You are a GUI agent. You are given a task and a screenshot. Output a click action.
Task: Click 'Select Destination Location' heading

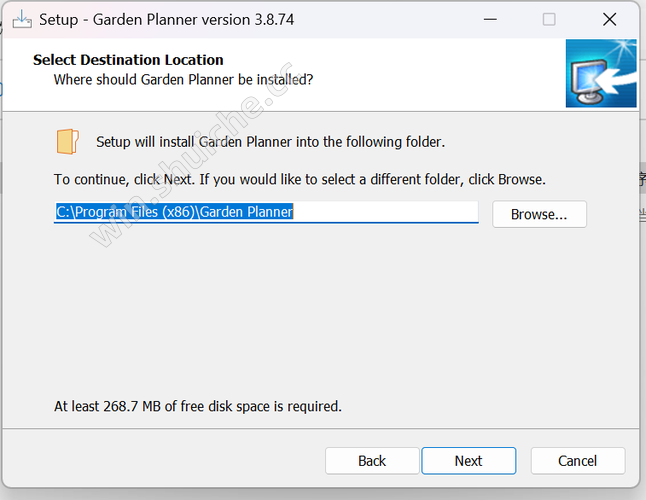pos(128,60)
